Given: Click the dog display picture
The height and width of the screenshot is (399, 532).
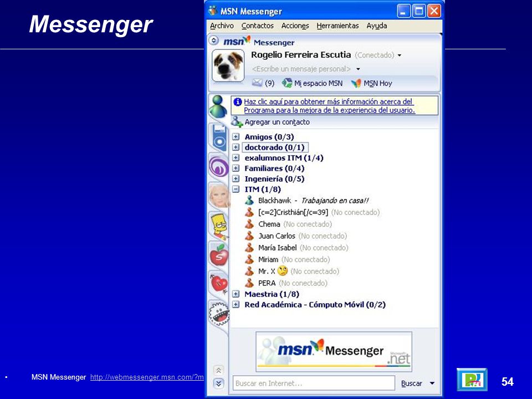Looking at the screenshot, I should pos(228,65).
